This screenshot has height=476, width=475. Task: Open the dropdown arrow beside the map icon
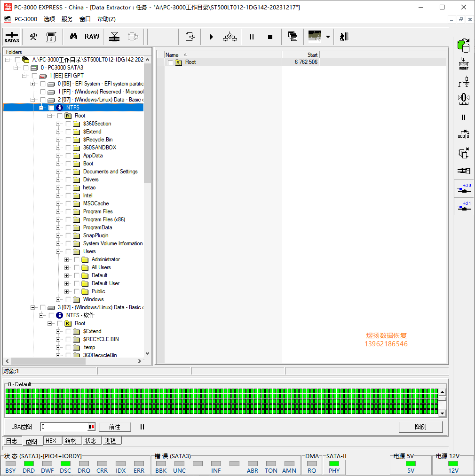click(x=328, y=37)
